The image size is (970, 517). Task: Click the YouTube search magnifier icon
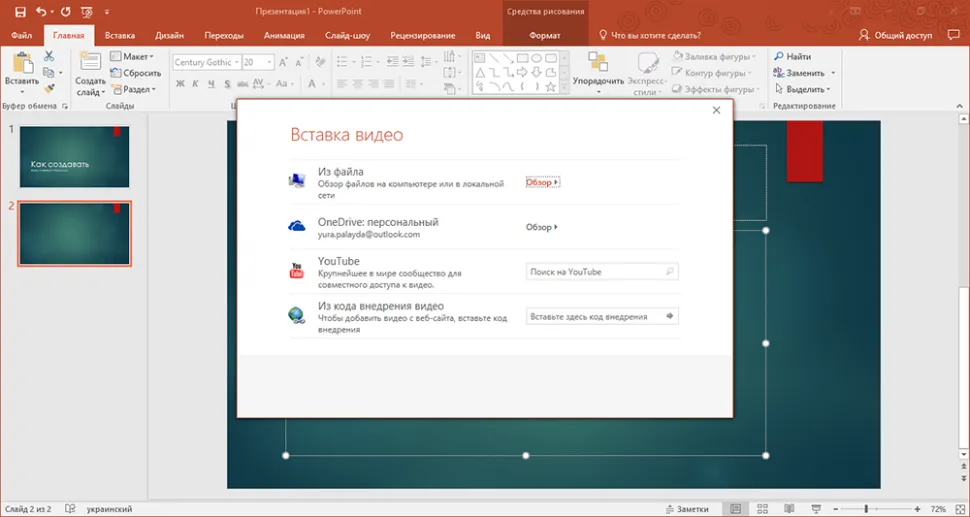click(x=670, y=271)
